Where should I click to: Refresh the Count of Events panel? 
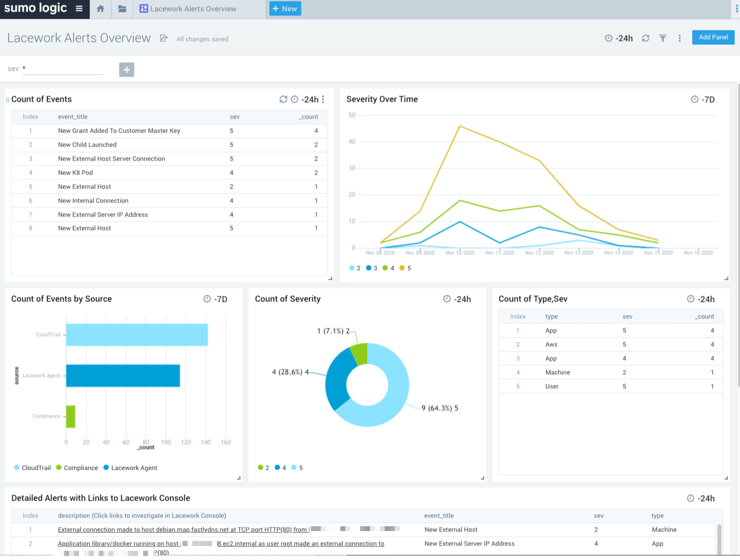tap(283, 99)
